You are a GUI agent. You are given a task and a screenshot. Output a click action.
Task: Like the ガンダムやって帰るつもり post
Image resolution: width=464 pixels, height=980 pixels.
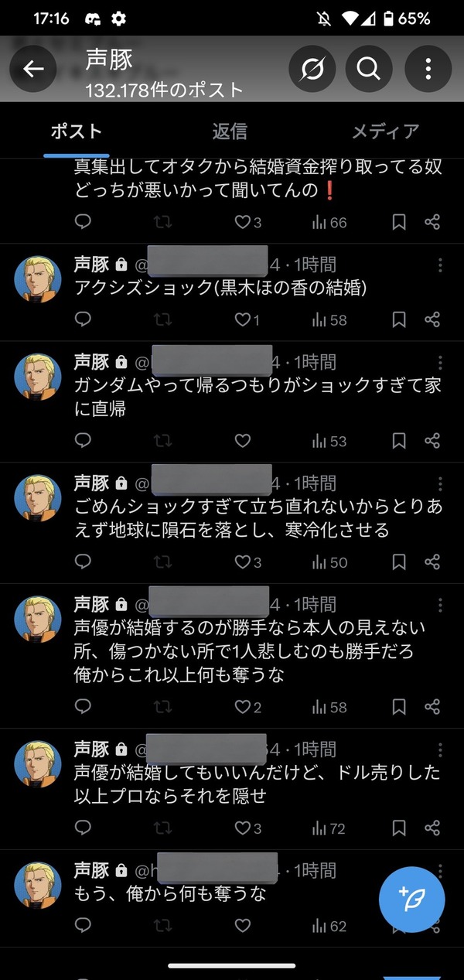(x=243, y=441)
